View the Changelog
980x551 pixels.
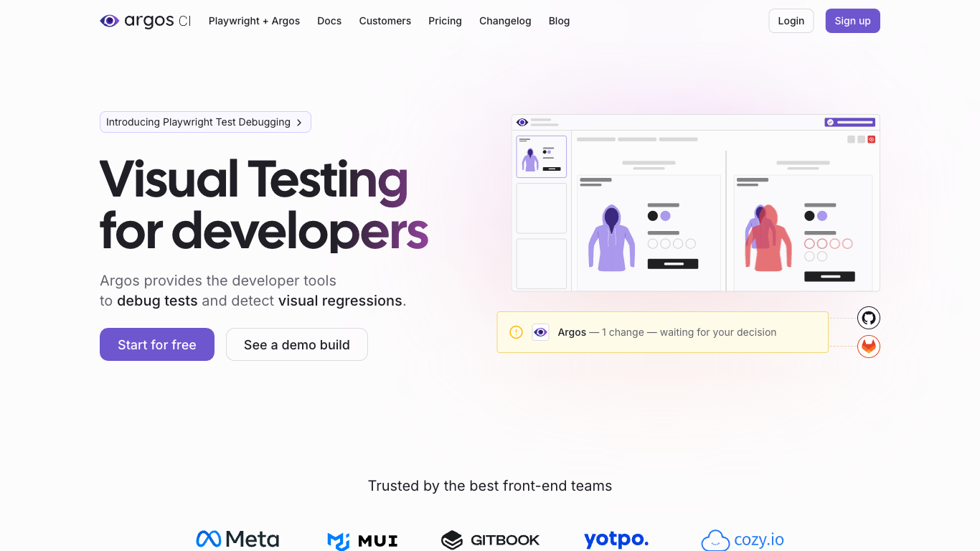505,21
